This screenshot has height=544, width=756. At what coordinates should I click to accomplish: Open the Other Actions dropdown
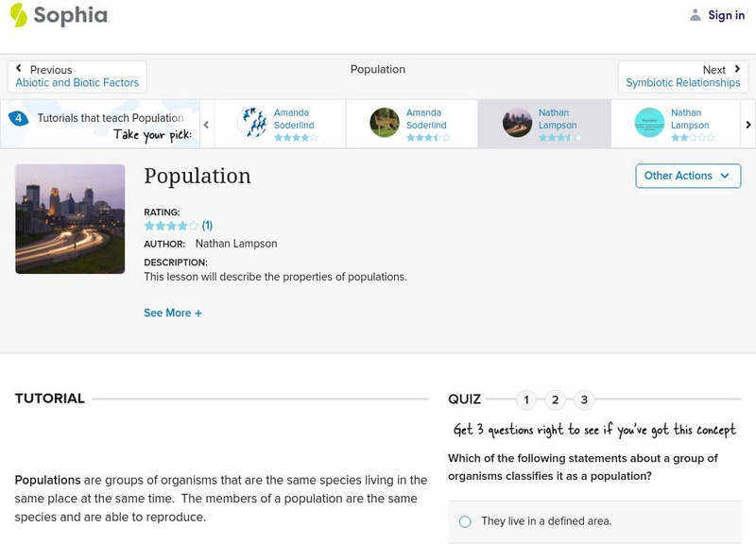click(x=687, y=176)
